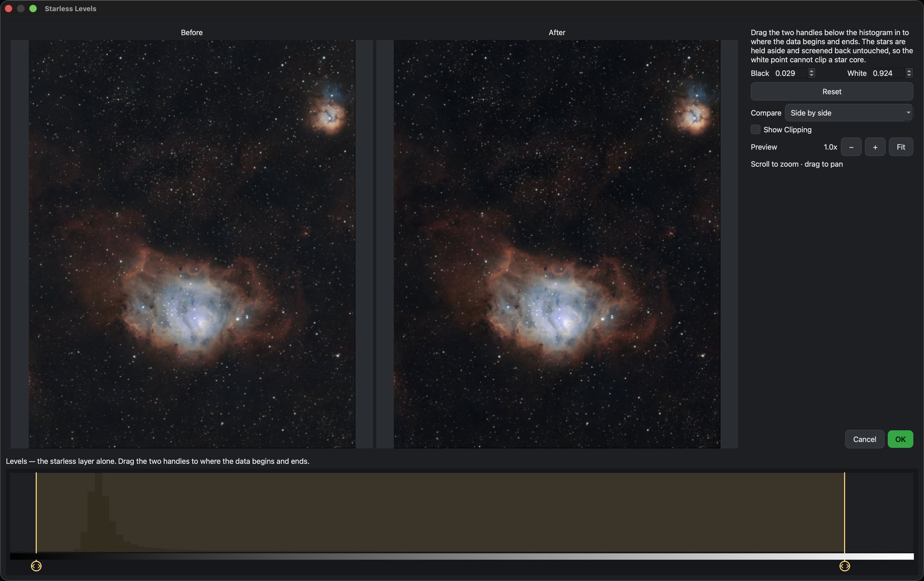Screen dimensions: 924x581
Task: Click the white point handle below histogram
Action: click(x=845, y=566)
